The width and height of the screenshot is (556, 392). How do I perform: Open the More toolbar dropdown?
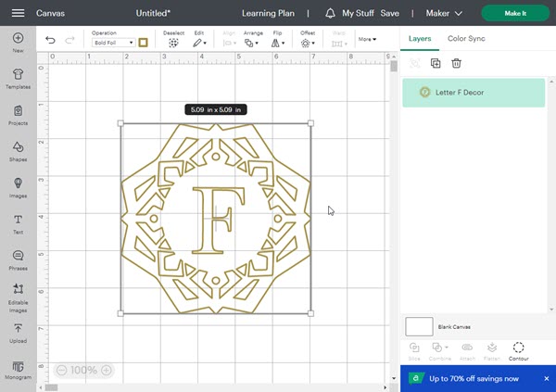pos(367,39)
